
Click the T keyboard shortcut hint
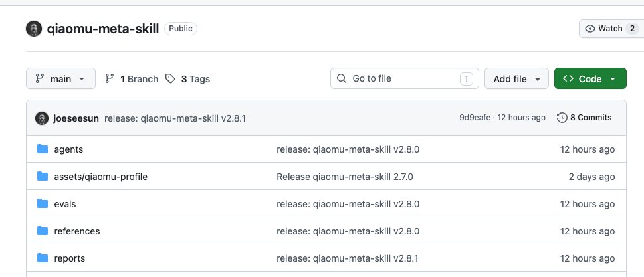tap(467, 79)
